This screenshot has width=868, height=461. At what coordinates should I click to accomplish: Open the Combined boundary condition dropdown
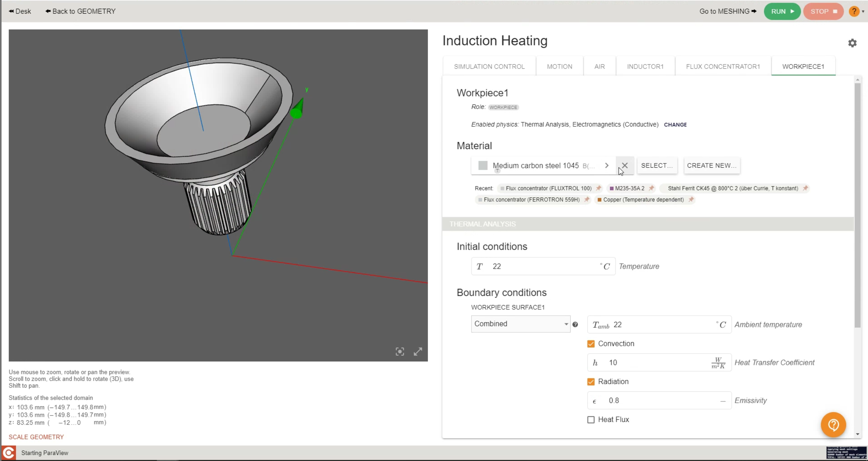tap(521, 324)
